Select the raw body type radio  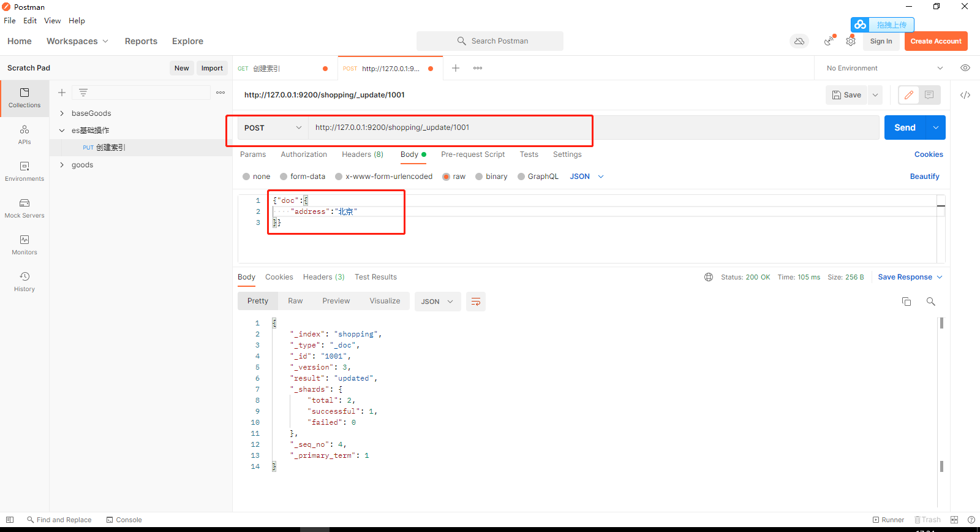click(446, 177)
